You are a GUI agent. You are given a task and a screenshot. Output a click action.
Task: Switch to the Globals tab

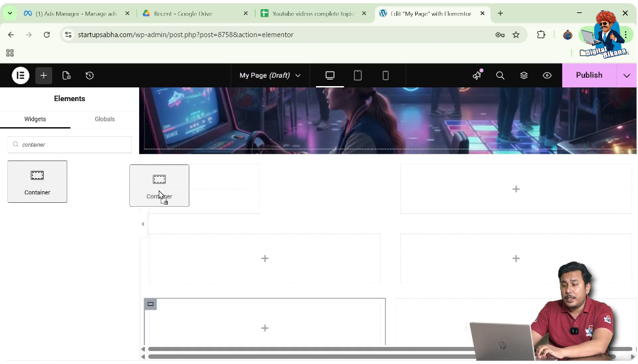pyautogui.click(x=104, y=119)
